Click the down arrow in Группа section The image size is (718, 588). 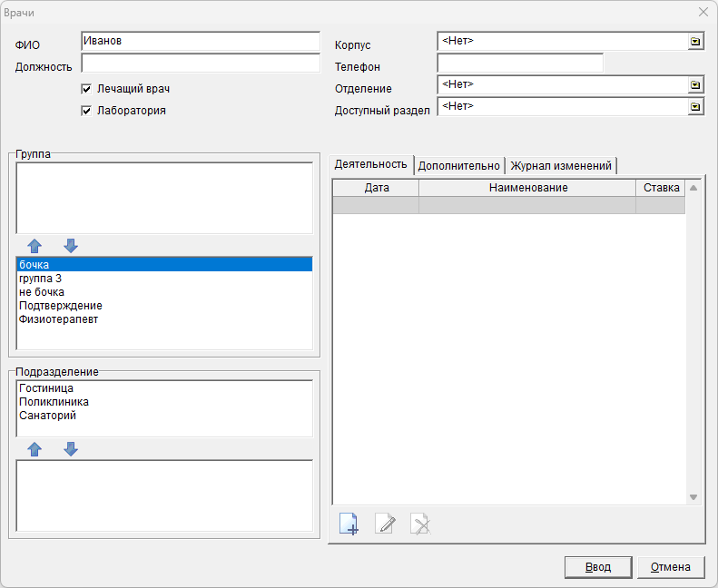tap(71, 246)
